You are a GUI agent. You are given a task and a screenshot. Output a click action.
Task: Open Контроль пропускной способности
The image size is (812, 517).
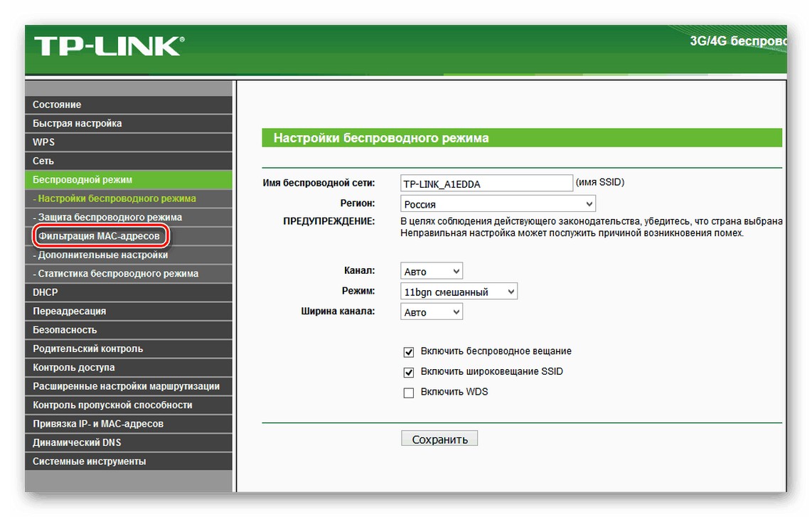point(129,405)
